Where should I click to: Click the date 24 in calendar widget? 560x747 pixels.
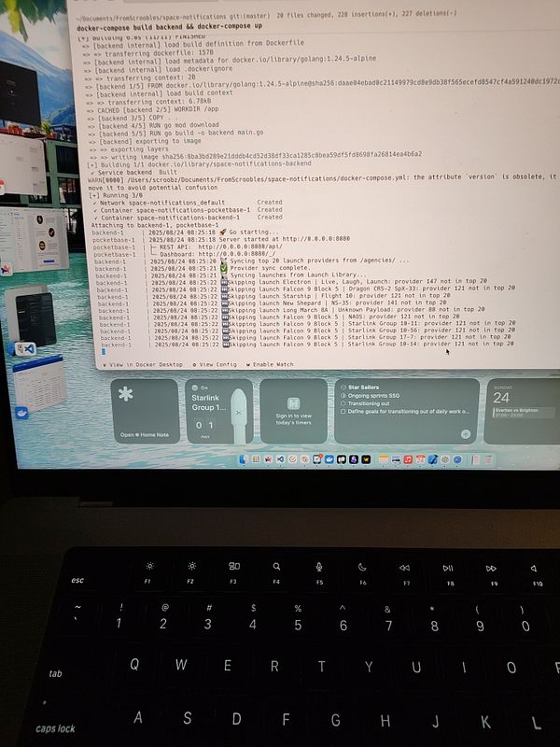(x=501, y=398)
